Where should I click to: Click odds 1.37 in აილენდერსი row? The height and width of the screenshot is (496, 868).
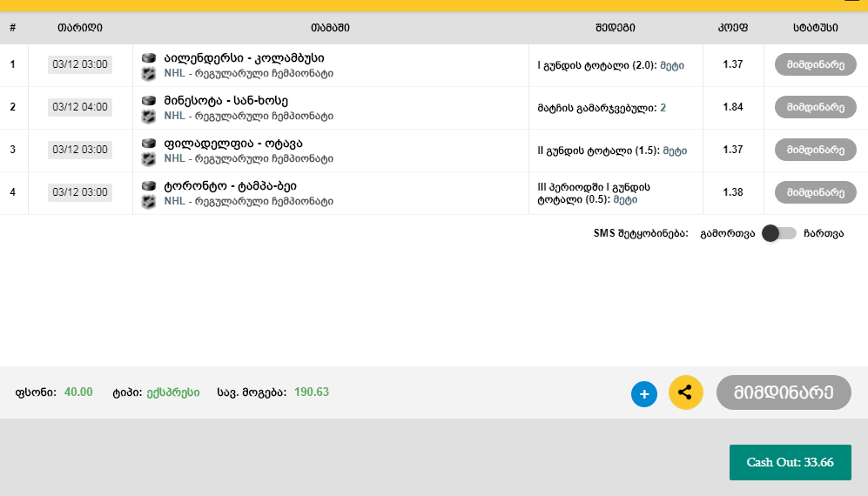733,64
